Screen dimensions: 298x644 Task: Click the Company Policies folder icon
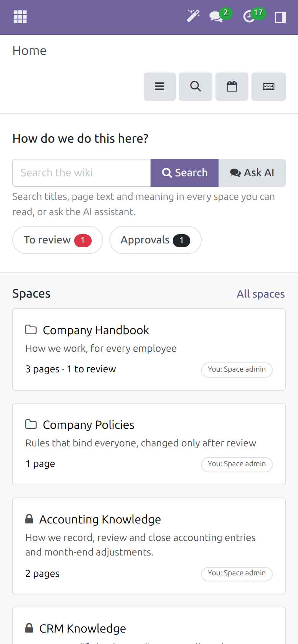(x=31, y=424)
